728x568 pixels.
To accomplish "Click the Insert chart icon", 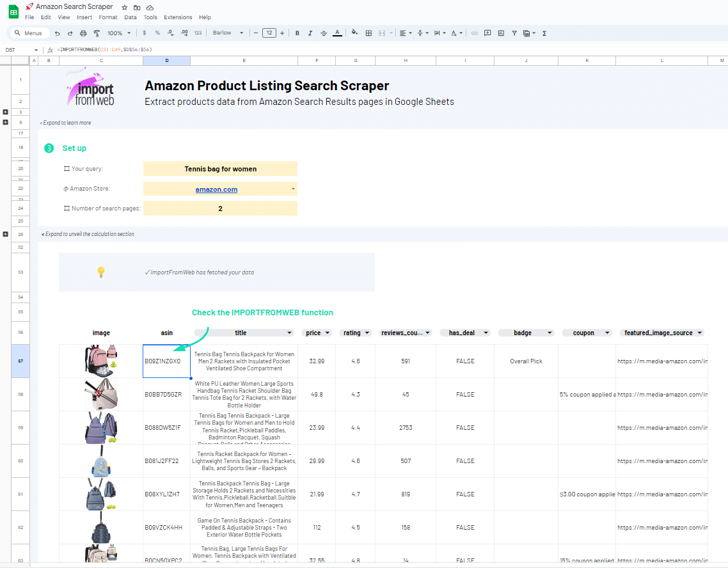I will pyautogui.click(x=501, y=33).
